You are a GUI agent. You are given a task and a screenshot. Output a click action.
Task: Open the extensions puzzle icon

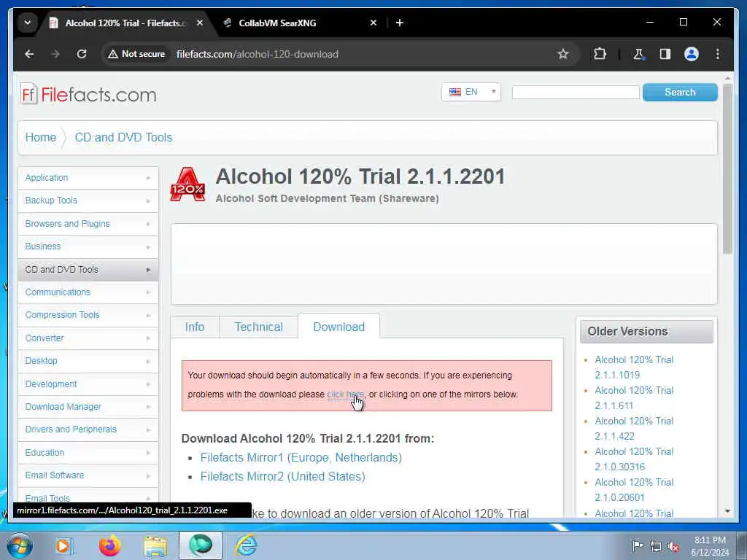point(600,54)
